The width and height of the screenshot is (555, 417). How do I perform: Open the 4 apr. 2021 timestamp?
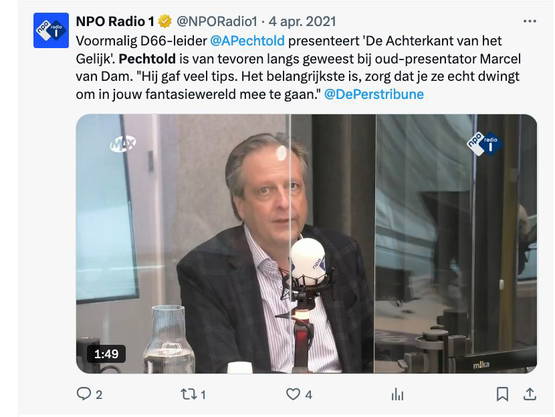coord(302,22)
